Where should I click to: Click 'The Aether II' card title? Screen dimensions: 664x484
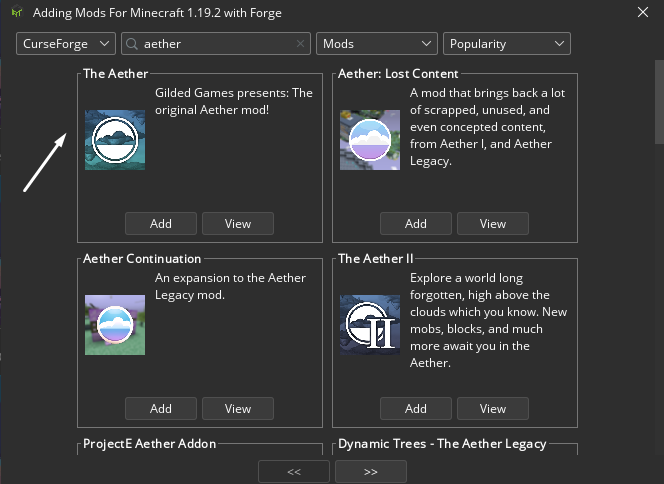click(376, 259)
